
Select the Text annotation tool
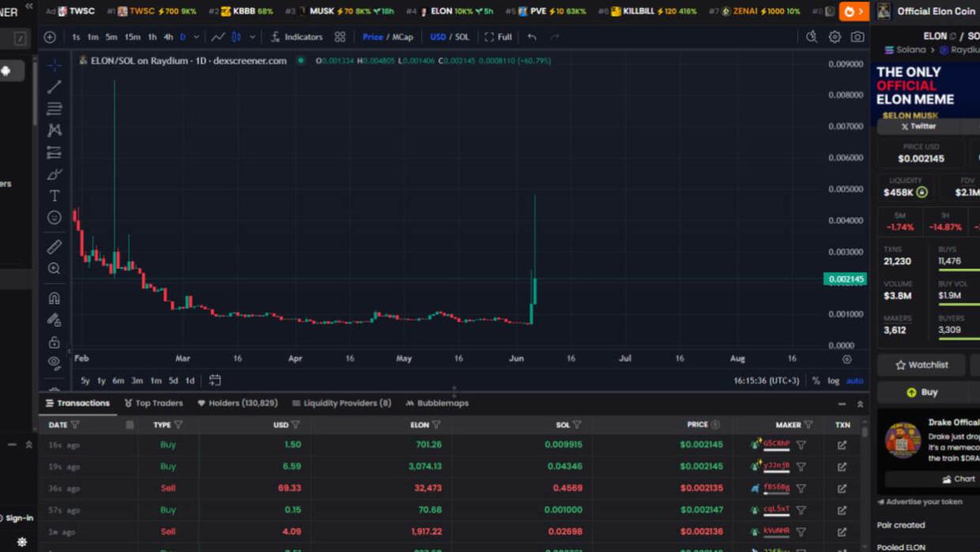tap(54, 195)
